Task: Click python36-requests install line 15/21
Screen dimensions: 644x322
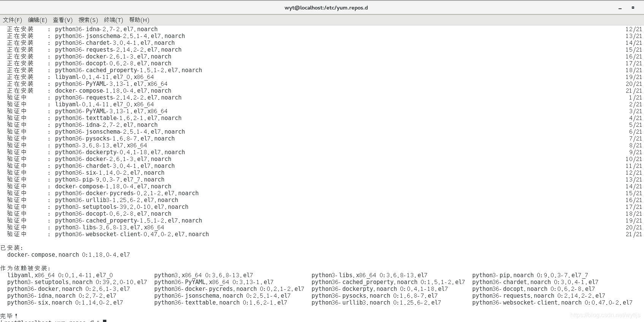Action: (x=324, y=50)
